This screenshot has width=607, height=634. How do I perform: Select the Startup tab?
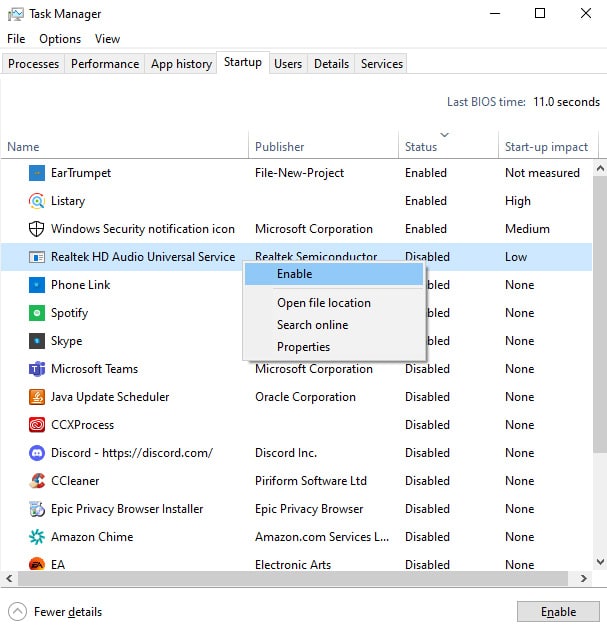[x=243, y=62]
